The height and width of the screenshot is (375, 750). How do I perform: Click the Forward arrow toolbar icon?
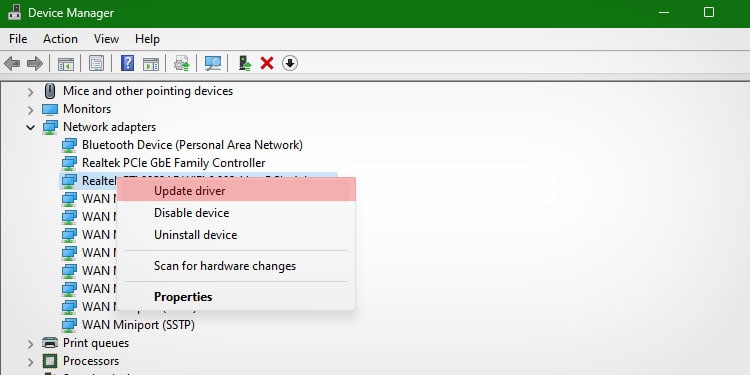[34, 63]
